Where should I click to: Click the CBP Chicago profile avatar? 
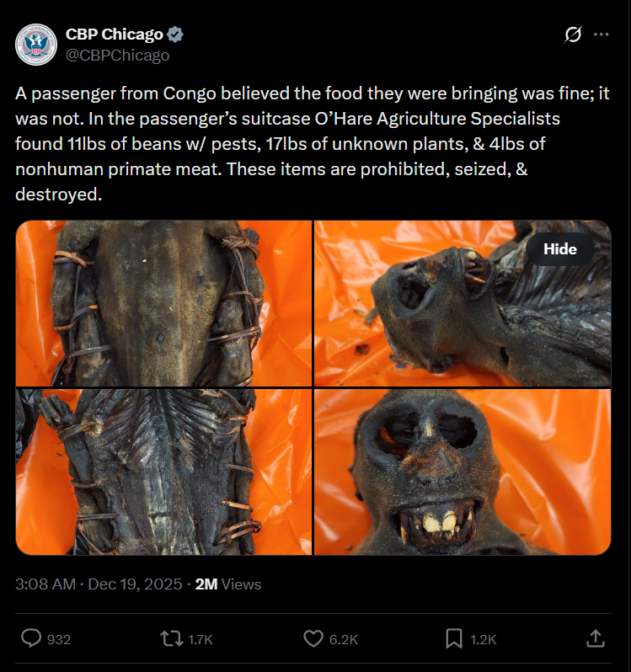[36, 45]
